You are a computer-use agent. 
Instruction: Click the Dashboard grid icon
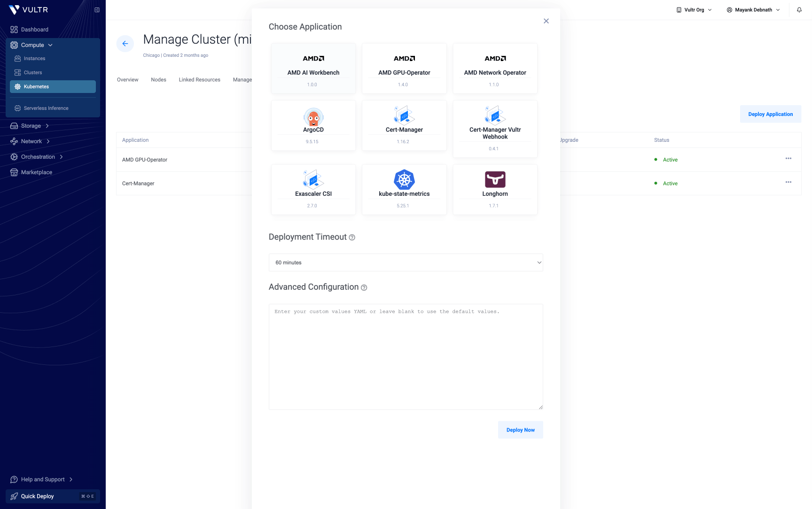pos(14,30)
